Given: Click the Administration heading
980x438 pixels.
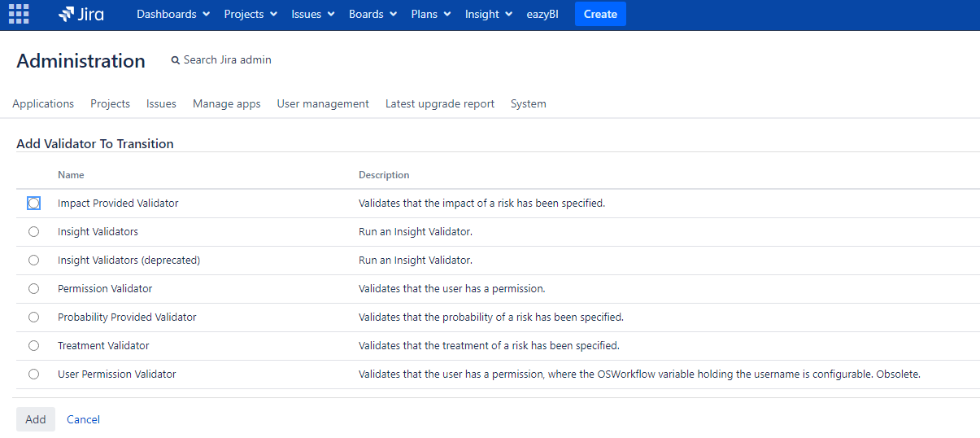Looking at the screenshot, I should click(81, 61).
